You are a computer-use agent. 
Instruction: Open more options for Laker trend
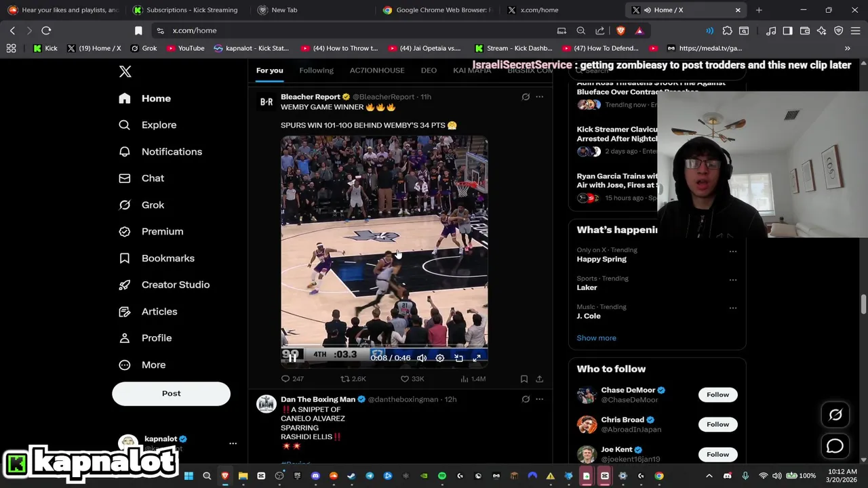(x=733, y=280)
